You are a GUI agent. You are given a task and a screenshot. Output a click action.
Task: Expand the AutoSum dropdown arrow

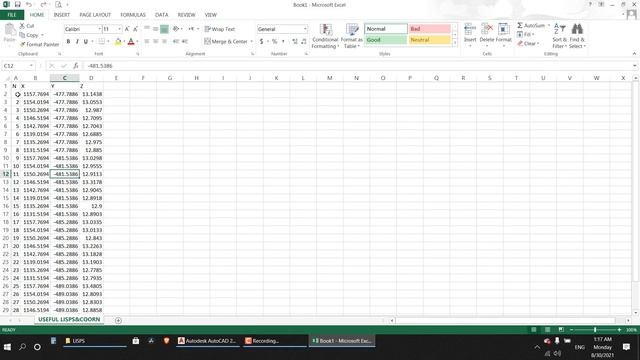(x=549, y=25)
